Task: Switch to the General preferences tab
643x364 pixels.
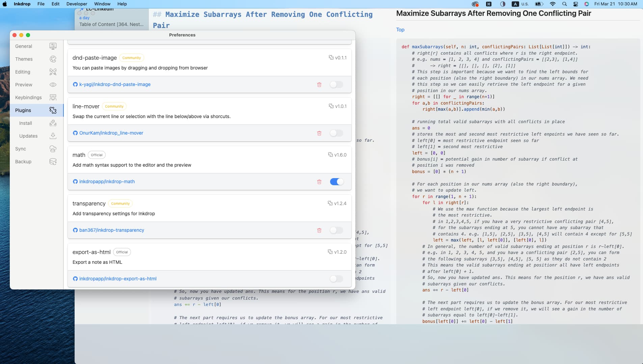Action: tap(36, 46)
